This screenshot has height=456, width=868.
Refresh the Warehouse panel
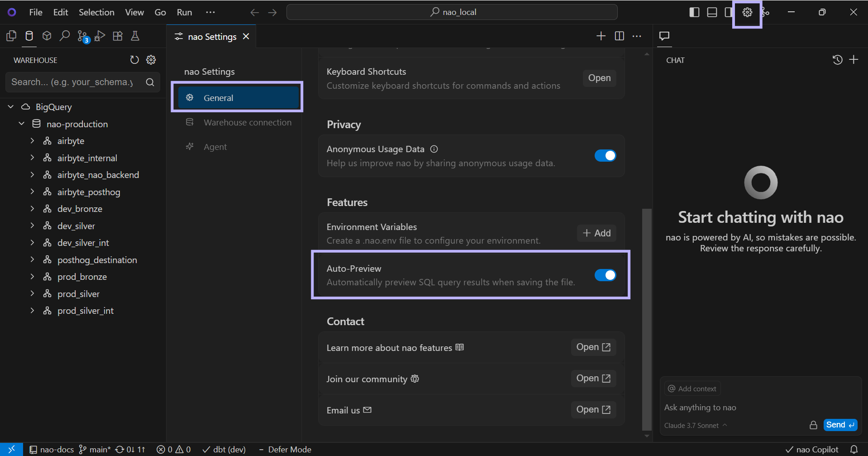134,60
